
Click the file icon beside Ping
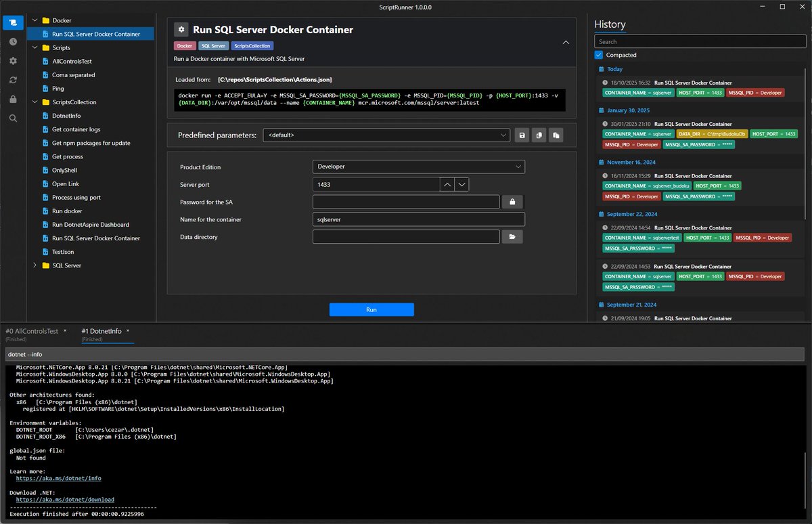click(45, 89)
